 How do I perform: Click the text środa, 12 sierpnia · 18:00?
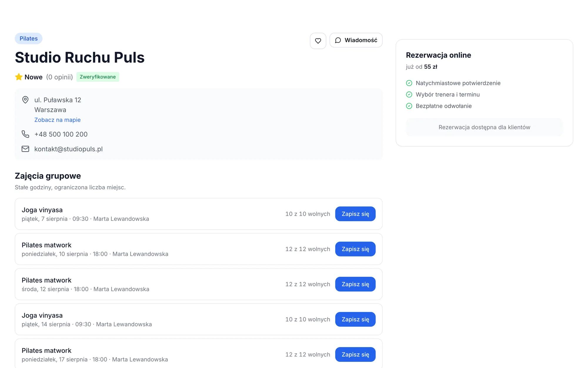click(x=55, y=289)
